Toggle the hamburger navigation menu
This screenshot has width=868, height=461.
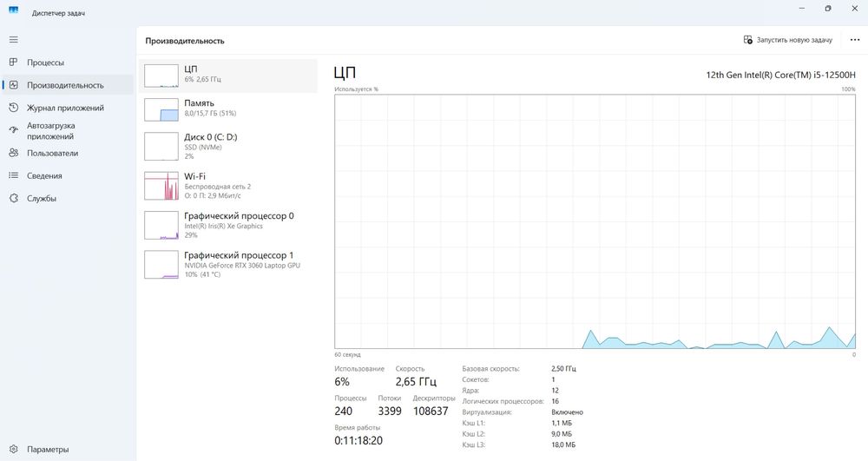[x=13, y=40]
